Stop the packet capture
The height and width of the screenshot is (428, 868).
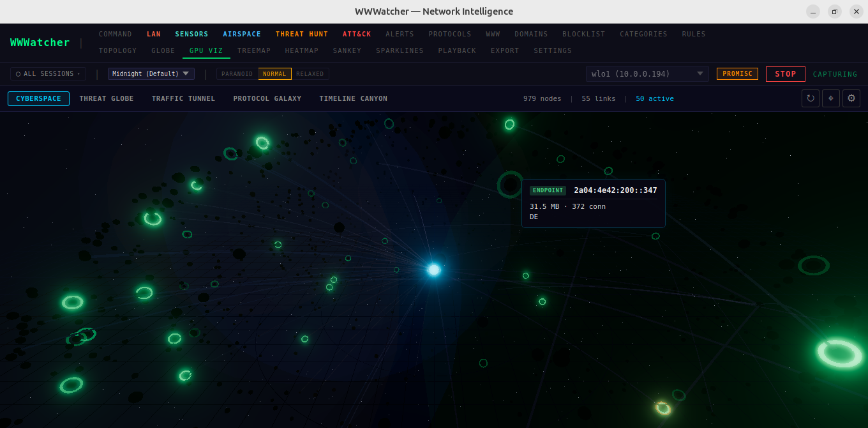(786, 74)
